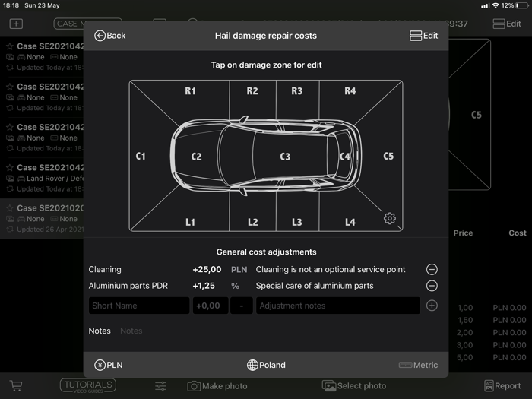Click the Price column header

point(463,233)
